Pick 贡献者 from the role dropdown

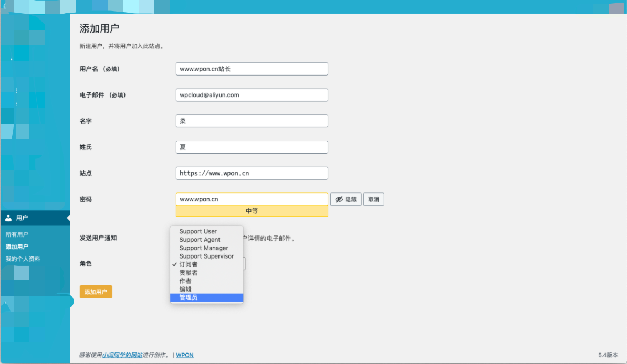click(x=206, y=273)
